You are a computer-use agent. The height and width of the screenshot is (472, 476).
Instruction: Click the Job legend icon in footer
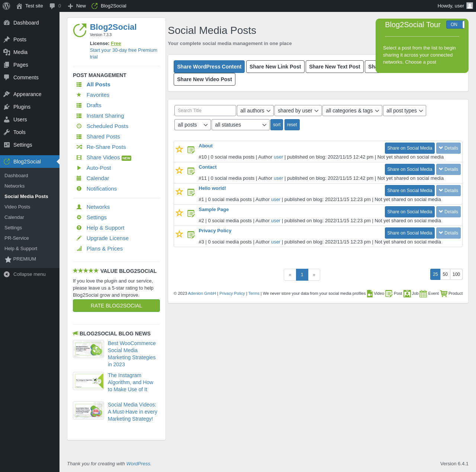tap(407, 294)
